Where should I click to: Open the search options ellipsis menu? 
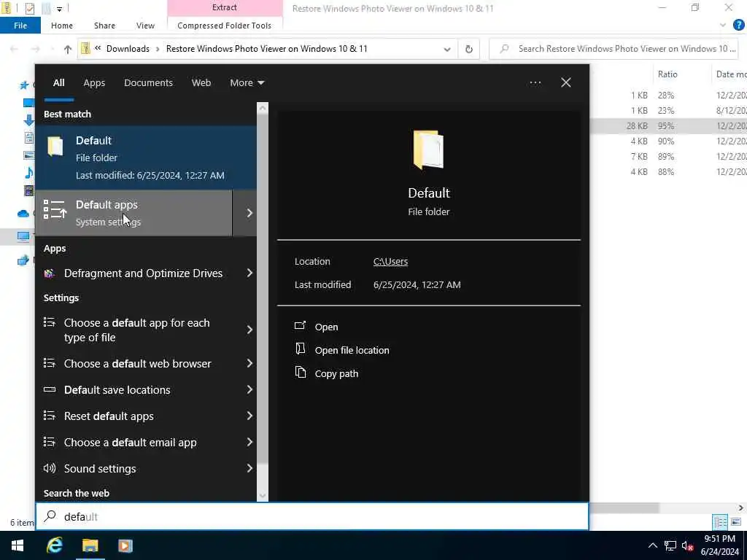click(x=535, y=83)
